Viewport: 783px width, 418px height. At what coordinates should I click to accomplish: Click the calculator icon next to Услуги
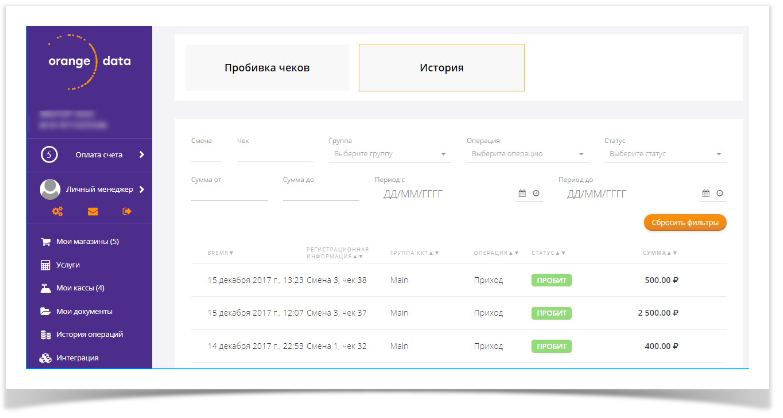[x=46, y=265]
